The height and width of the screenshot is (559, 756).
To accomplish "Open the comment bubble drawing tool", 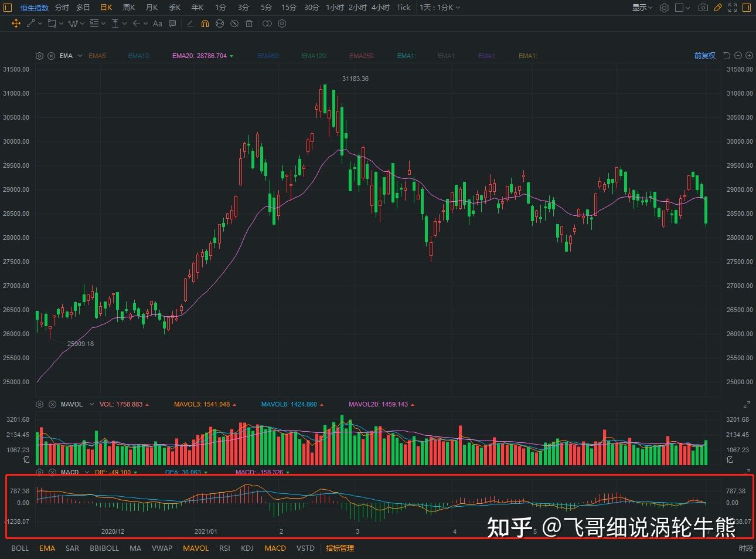I will coord(172,23).
